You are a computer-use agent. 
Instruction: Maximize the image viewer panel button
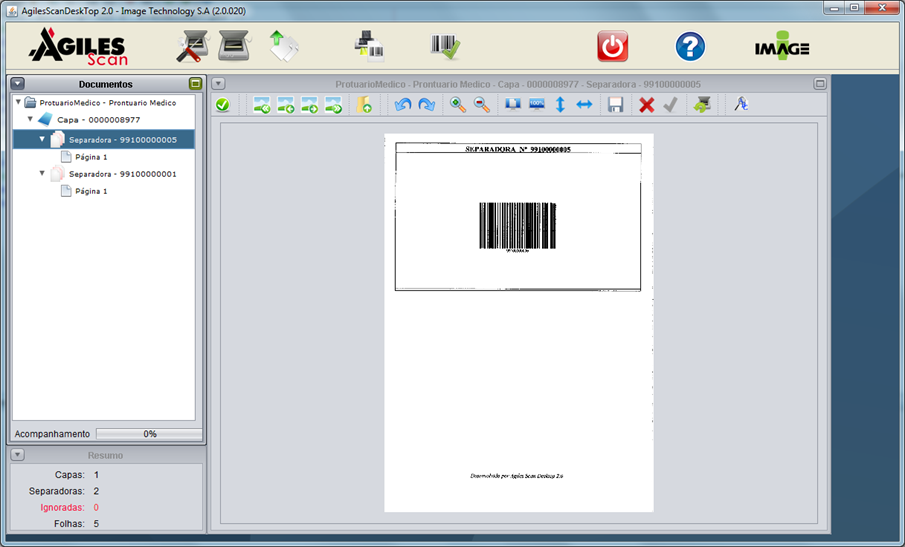pyautogui.click(x=820, y=84)
